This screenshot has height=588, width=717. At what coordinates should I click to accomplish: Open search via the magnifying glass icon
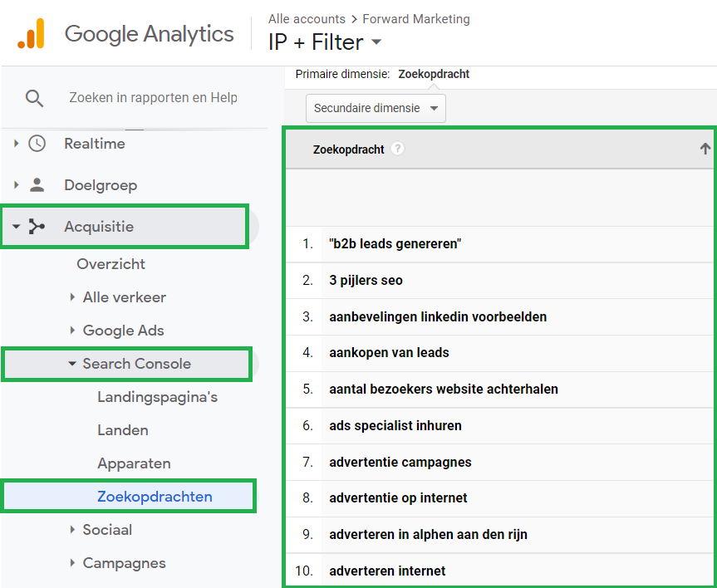35,97
